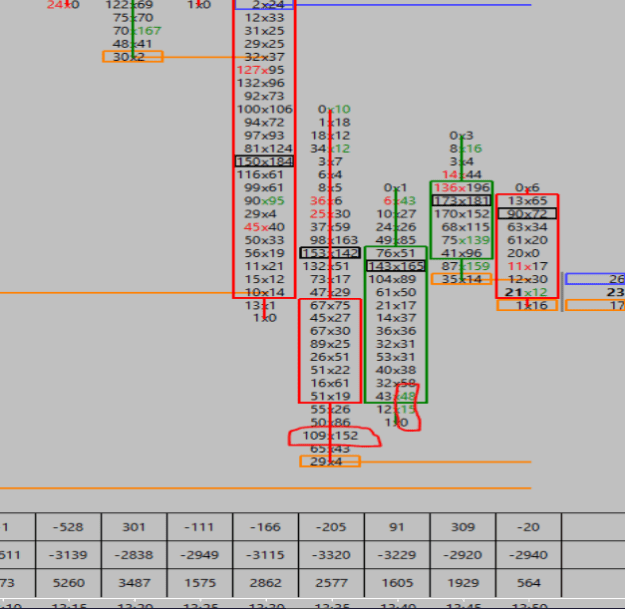This screenshot has width=625, height=609.
Task: Pick the 63x34 cell
Action: [x=527, y=227]
